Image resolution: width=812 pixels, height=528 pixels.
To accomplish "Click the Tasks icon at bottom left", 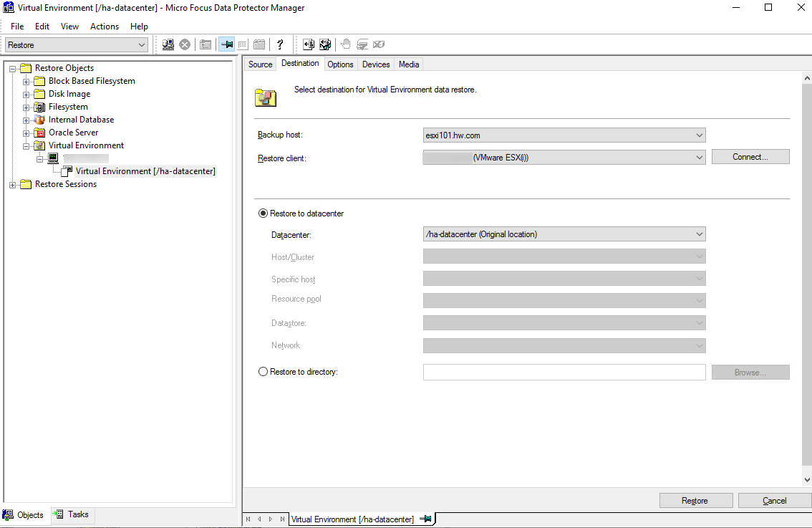I will [x=59, y=514].
